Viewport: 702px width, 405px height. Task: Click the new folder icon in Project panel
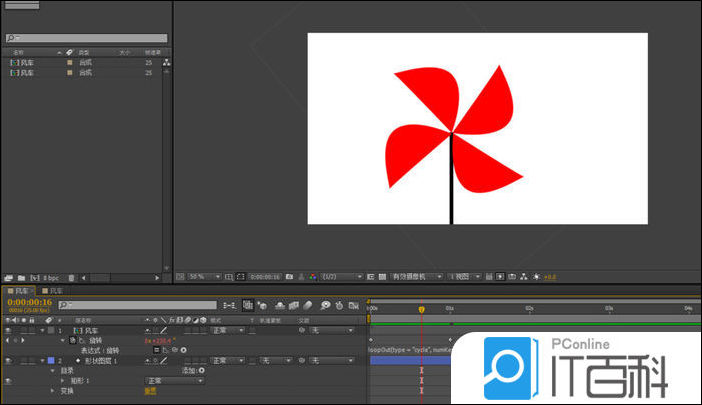(22, 277)
